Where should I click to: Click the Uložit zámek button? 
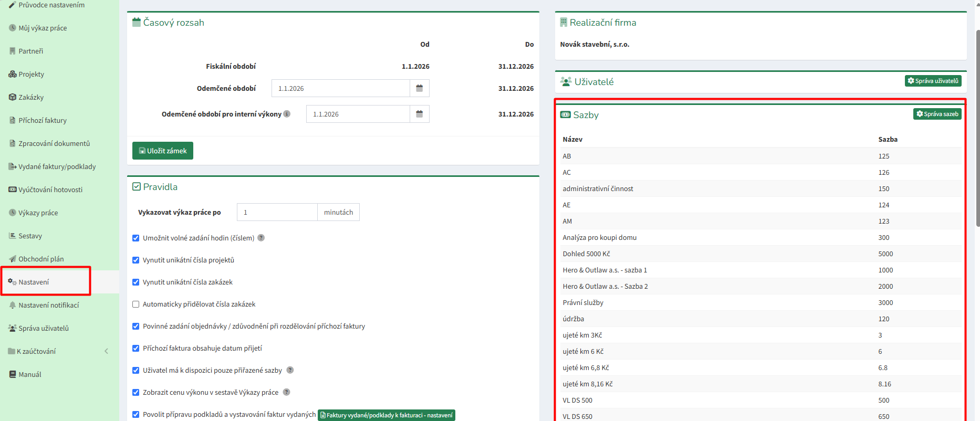point(163,151)
